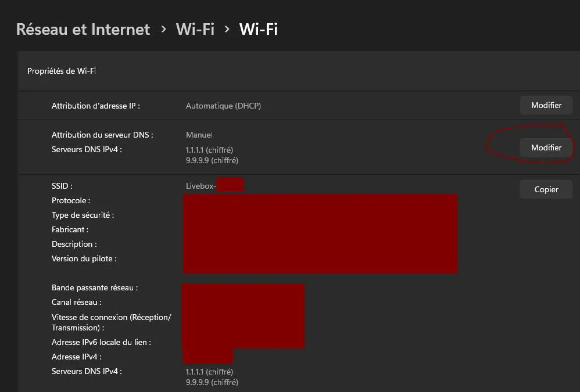Click the bottom 1.1.1.1 (chiffré) entry
The height and width of the screenshot is (392, 580).
click(x=209, y=372)
